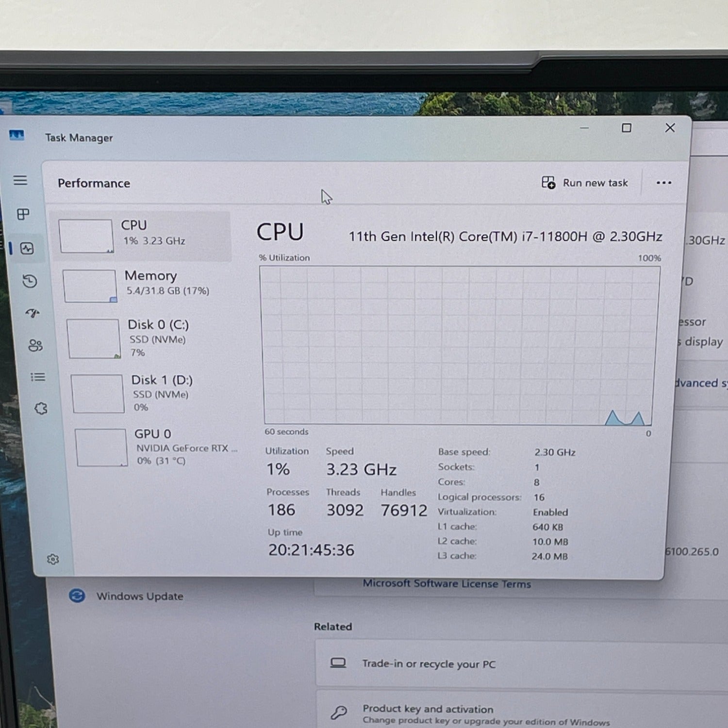Switch to the Users page icon

point(35,346)
